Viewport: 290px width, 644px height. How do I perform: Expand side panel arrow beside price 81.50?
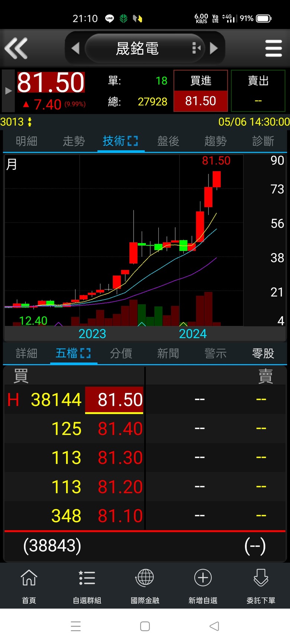8,91
